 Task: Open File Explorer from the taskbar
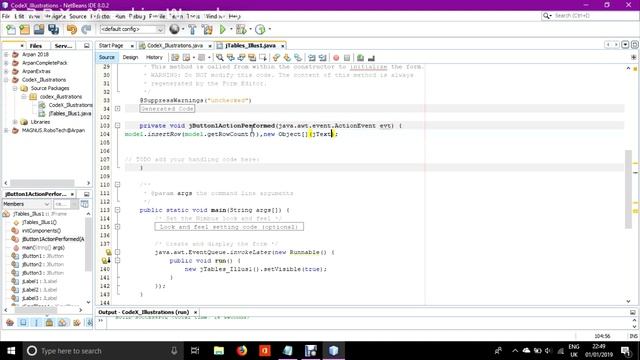[x=219, y=351]
